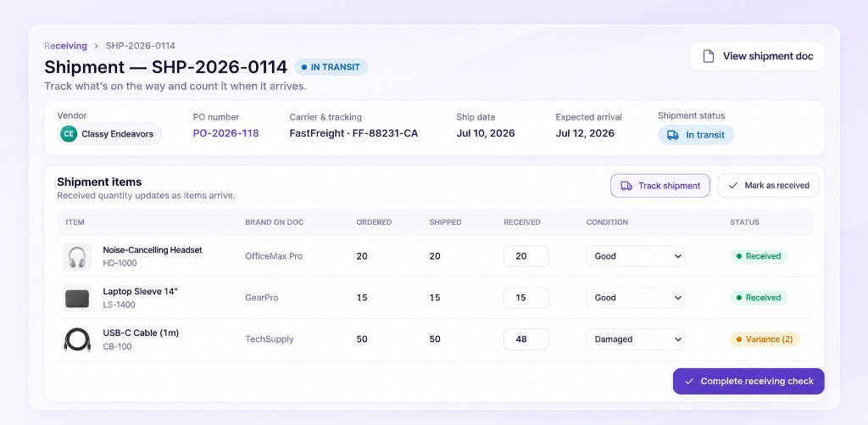Click SKU text LS-1400
Image resolution: width=868 pixels, height=425 pixels.
(119, 305)
